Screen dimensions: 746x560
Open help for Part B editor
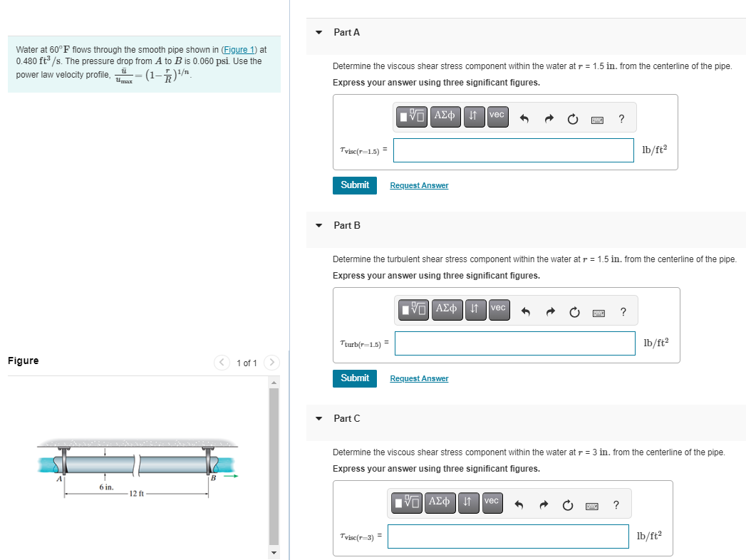pyautogui.click(x=623, y=311)
